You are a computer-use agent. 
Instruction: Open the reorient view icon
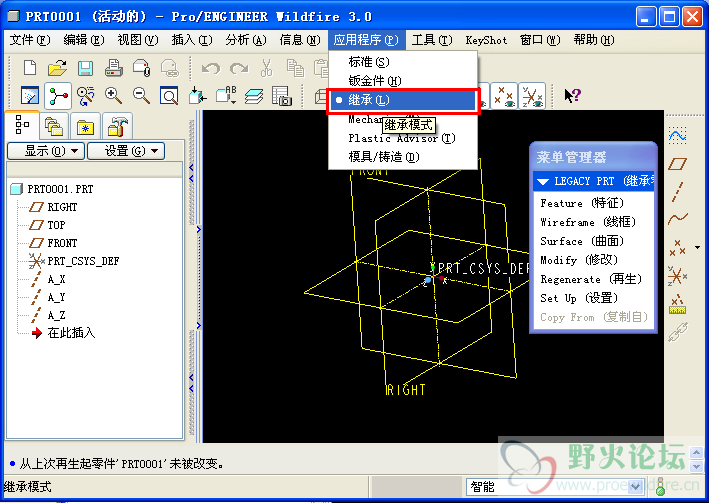tap(197, 96)
